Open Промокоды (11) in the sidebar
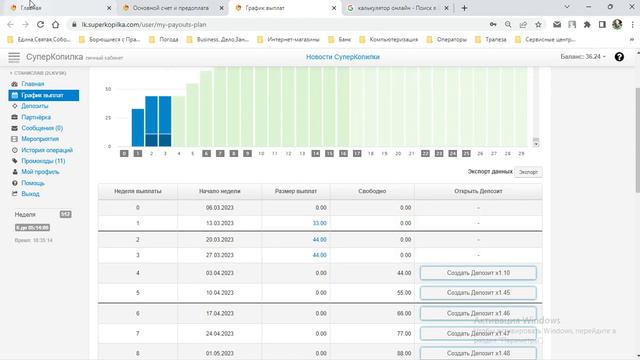The height and width of the screenshot is (360, 640). coord(43,161)
